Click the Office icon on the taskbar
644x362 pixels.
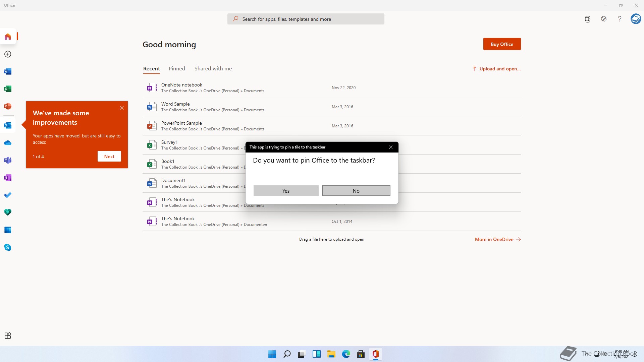click(375, 354)
